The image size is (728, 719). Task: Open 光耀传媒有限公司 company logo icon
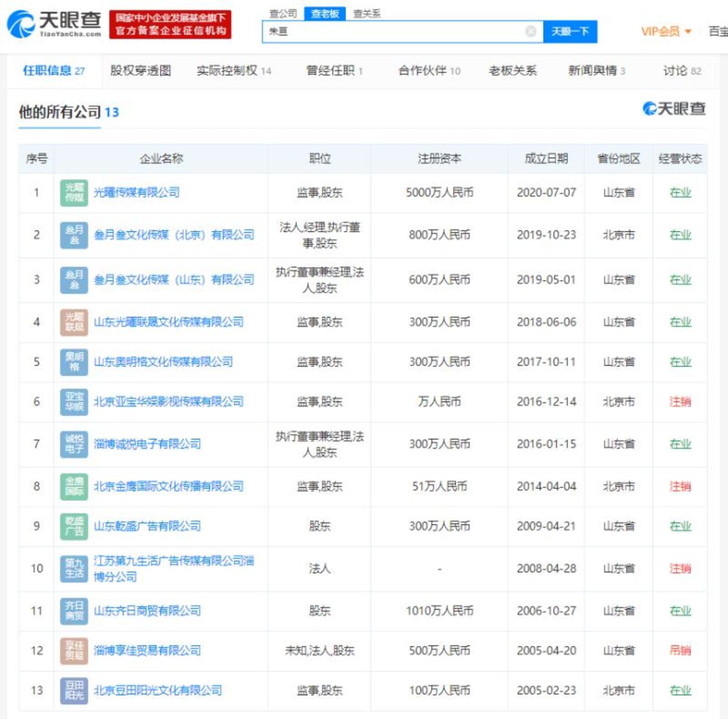[x=74, y=192]
